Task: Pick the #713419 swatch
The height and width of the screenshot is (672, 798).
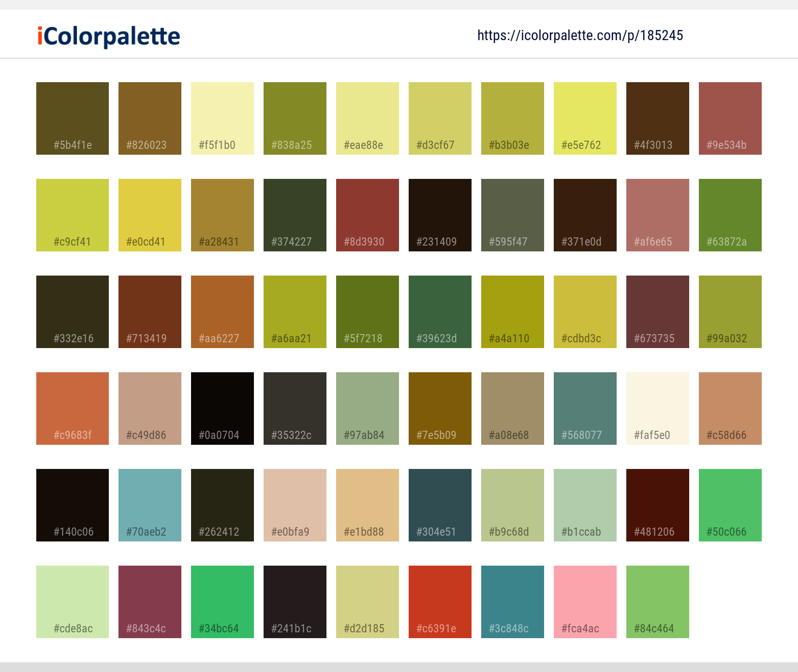Action: pyautogui.click(x=150, y=312)
